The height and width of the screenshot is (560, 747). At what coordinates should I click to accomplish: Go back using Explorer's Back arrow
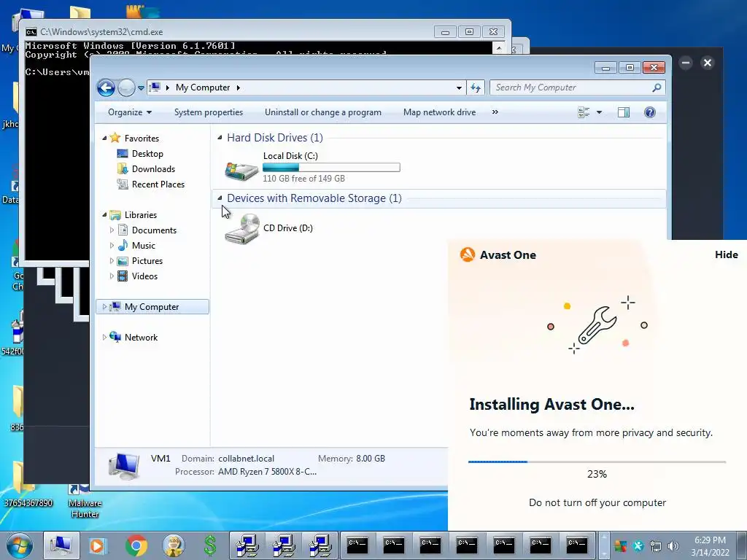point(106,87)
